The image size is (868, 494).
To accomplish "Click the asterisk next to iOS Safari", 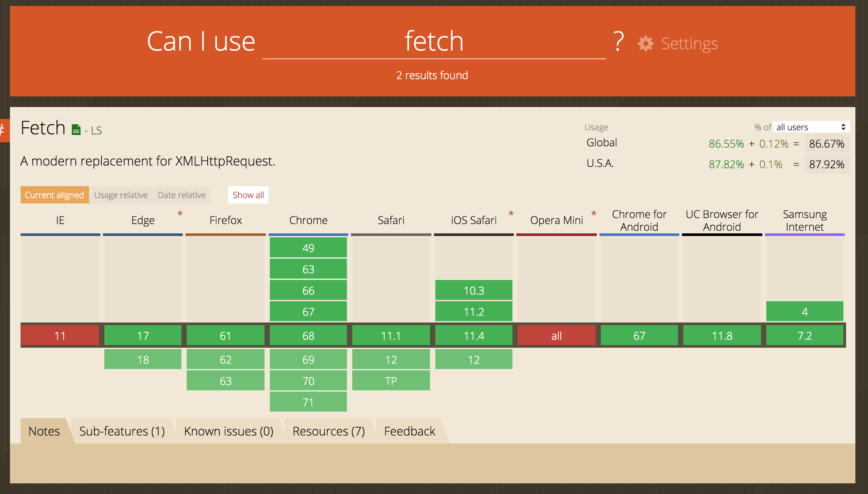I will click(511, 214).
